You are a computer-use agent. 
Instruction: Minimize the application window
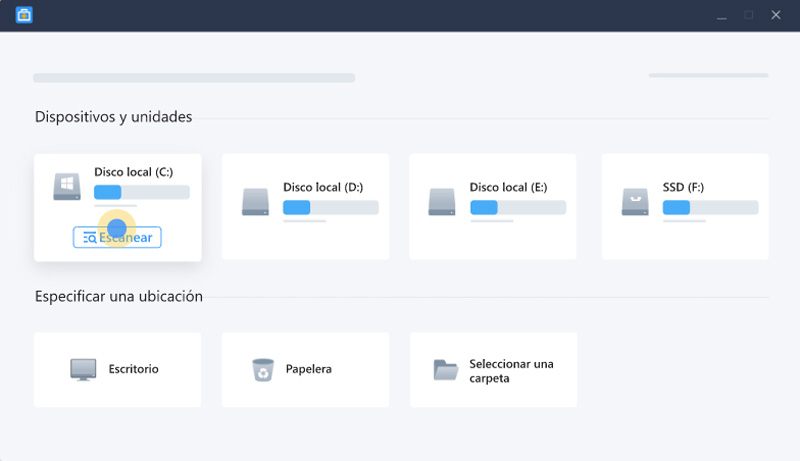(721, 15)
